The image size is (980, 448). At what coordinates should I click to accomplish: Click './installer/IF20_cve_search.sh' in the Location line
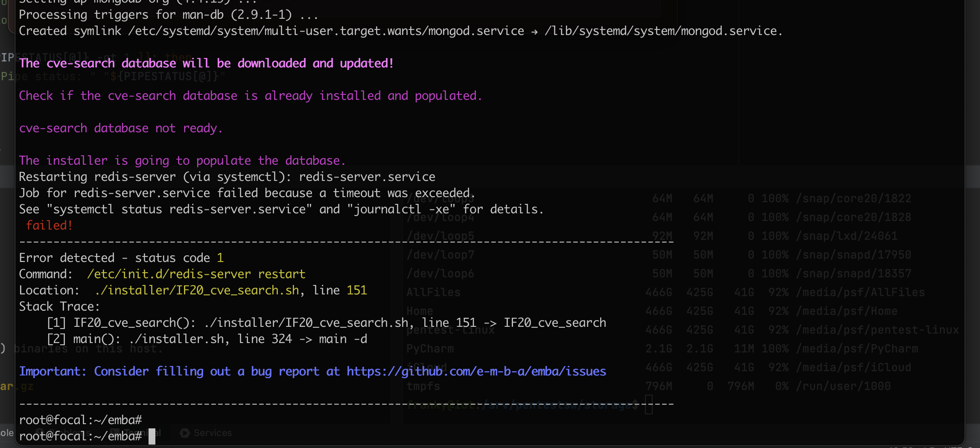197,290
